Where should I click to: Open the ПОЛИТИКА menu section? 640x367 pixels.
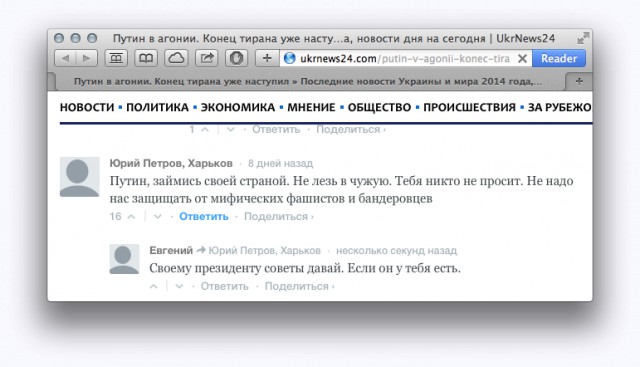tap(157, 107)
